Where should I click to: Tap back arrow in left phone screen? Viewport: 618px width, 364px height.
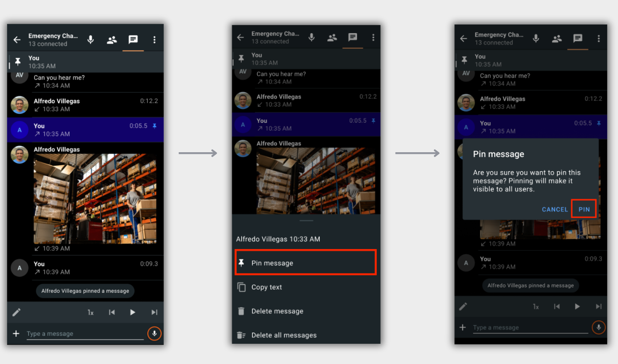click(x=17, y=40)
